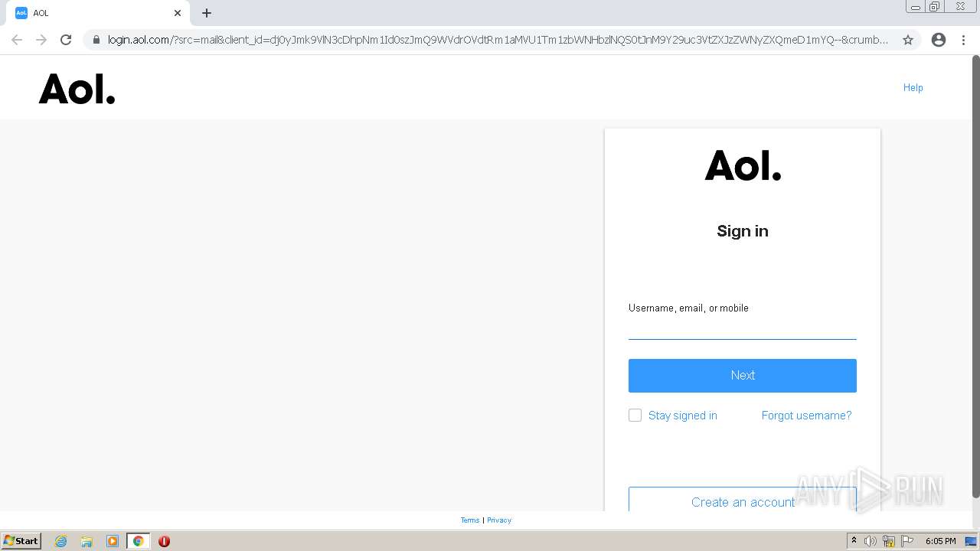980x551 pixels.
Task: Open the Windows Start menu
Action: [21, 541]
